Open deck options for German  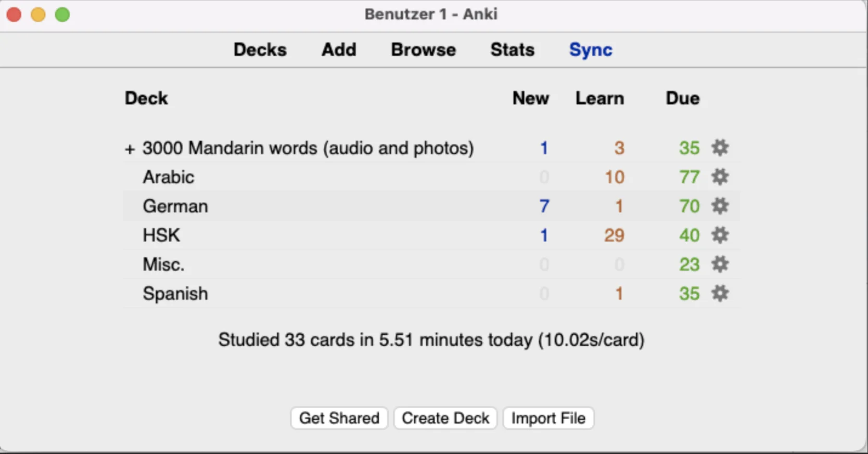point(720,206)
